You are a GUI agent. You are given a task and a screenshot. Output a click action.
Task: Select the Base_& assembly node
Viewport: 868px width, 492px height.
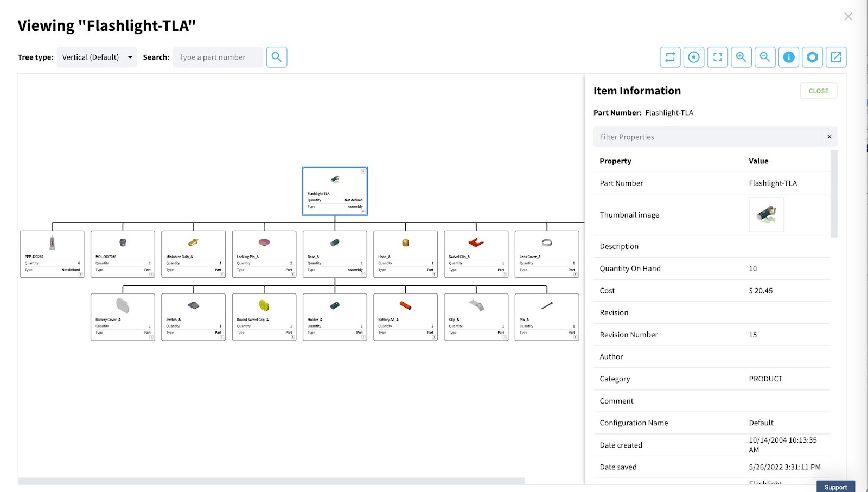click(x=335, y=254)
